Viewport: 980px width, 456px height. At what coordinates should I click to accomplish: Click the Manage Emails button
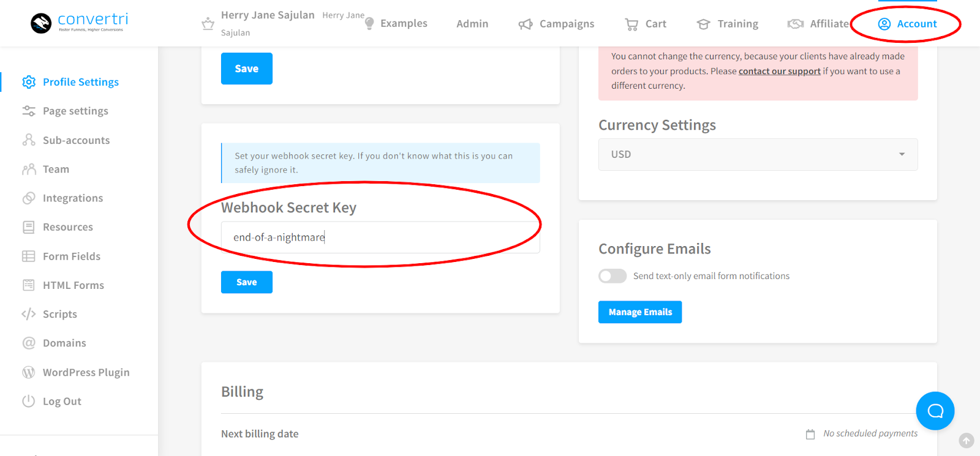tap(640, 312)
